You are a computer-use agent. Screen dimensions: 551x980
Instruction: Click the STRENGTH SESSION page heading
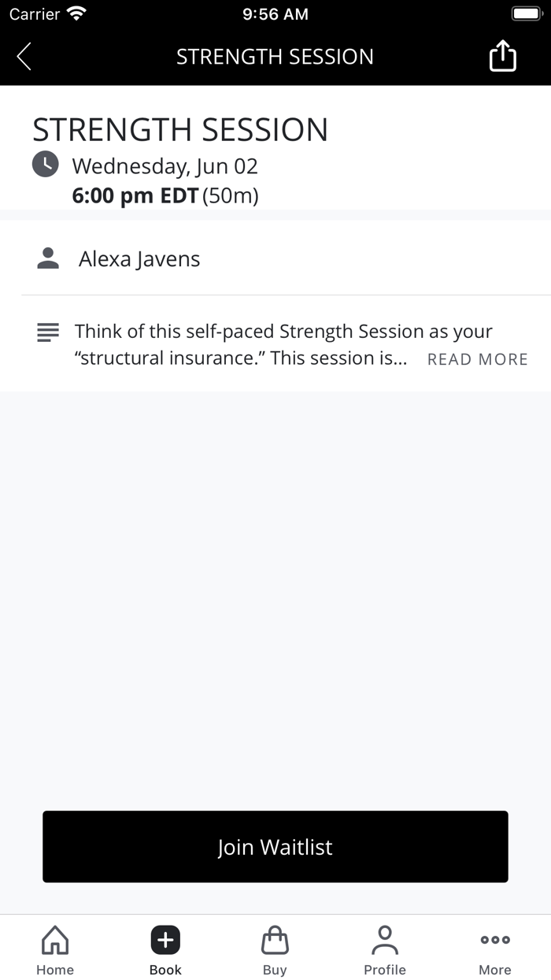[x=180, y=130]
